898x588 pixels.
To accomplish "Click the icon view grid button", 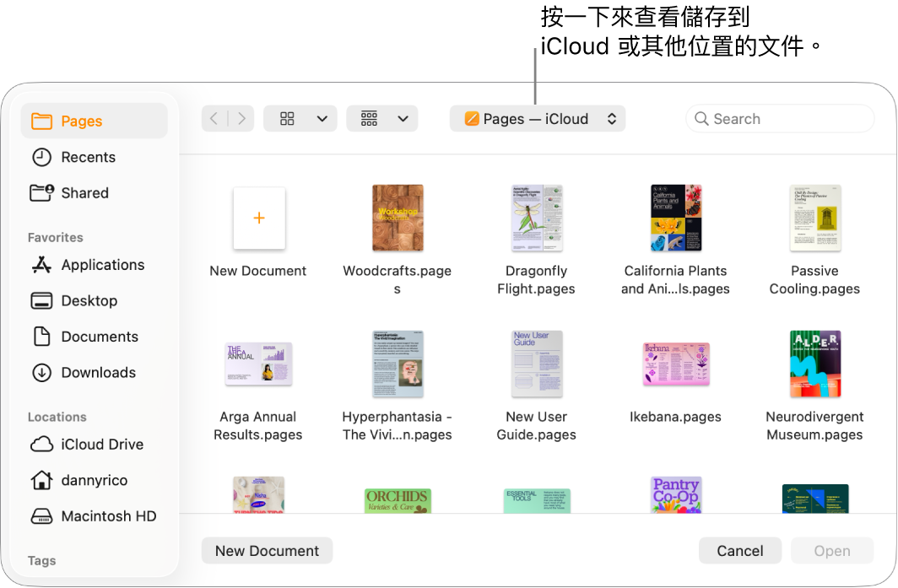I will click(x=287, y=118).
